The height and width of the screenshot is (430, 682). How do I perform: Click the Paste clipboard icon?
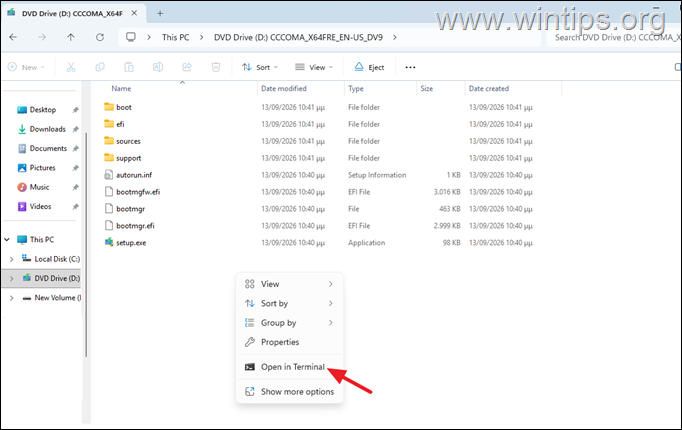(x=129, y=67)
